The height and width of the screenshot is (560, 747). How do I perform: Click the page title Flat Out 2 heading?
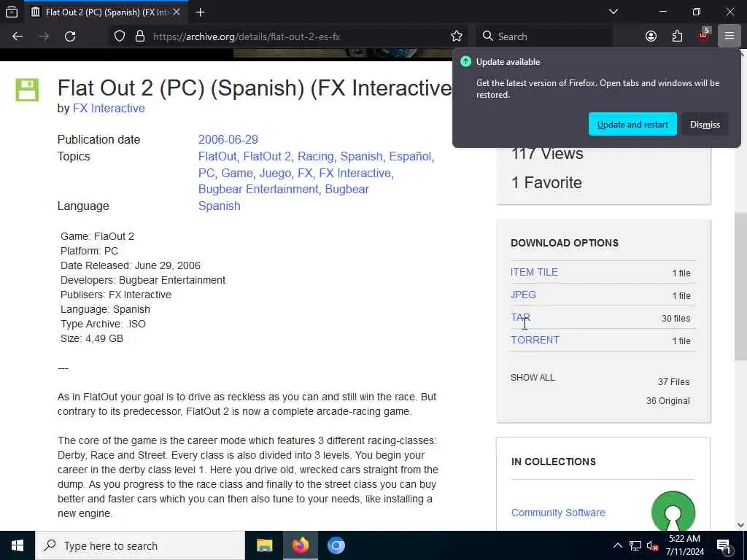pos(255,88)
